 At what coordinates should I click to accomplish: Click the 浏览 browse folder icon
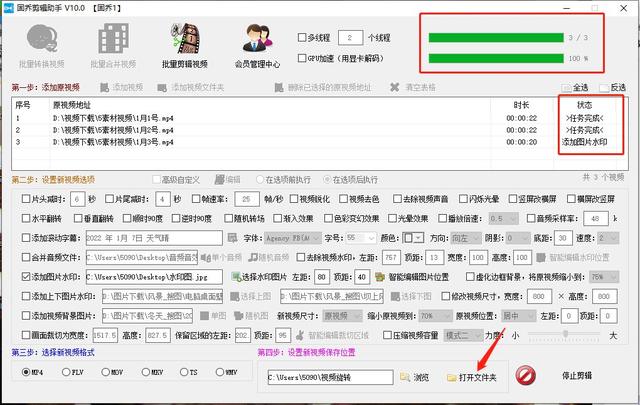pyautogui.click(x=404, y=377)
